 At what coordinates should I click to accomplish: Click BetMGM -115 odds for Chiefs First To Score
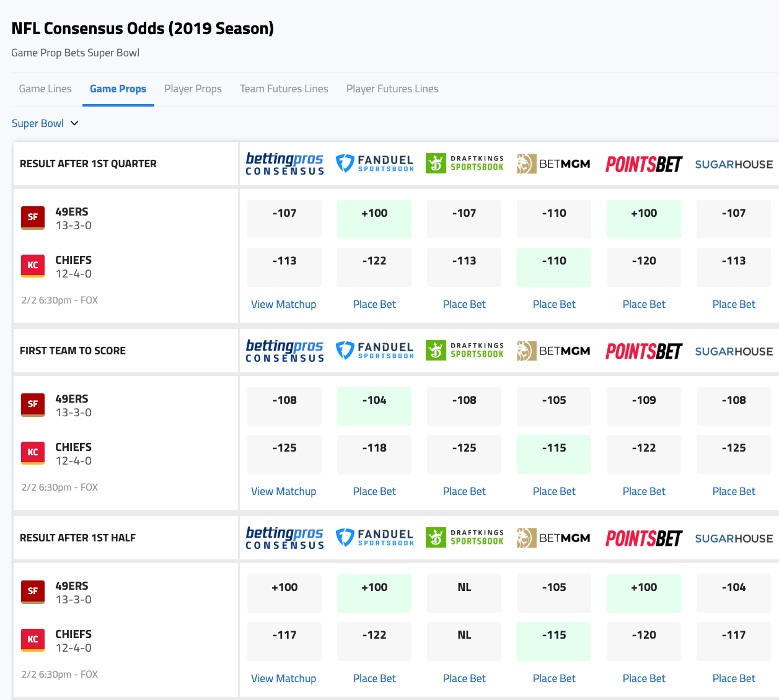coord(554,454)
